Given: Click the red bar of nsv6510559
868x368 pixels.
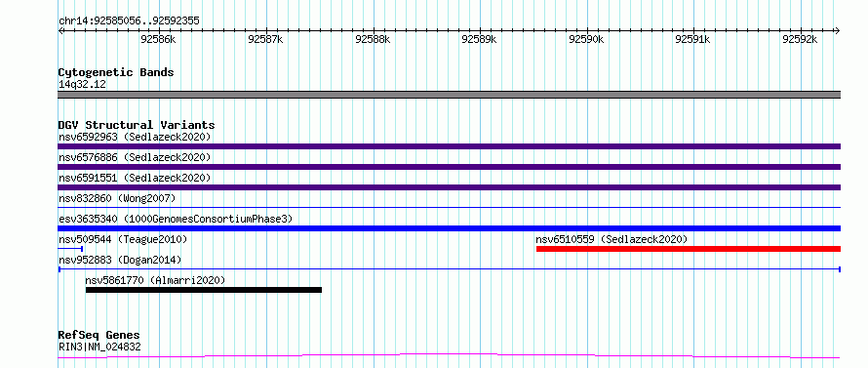Looking at the screenshot, I should (689, 249).
